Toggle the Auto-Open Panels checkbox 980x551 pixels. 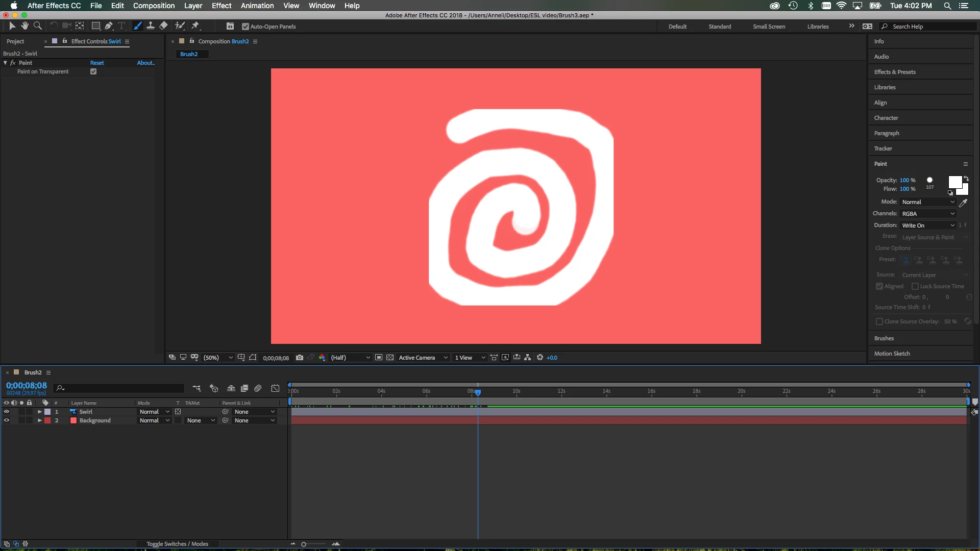(246, 27)
